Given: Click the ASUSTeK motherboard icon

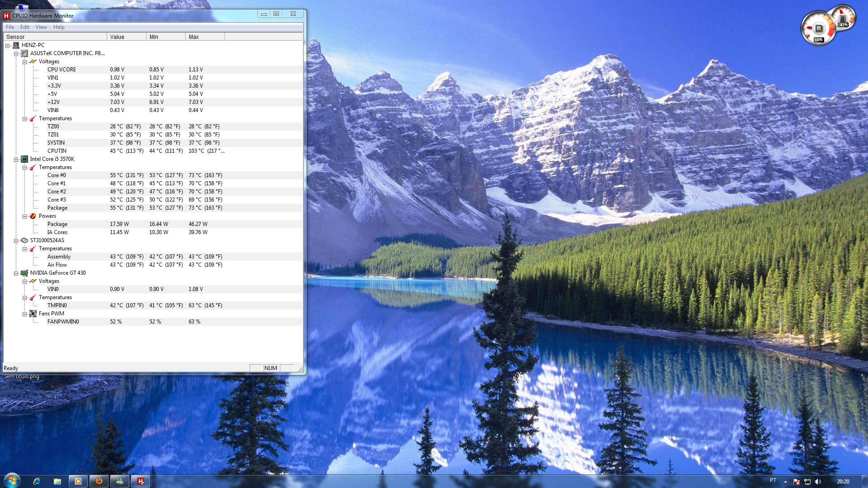Looking at the screenshot, I should (x=24, y=53).
